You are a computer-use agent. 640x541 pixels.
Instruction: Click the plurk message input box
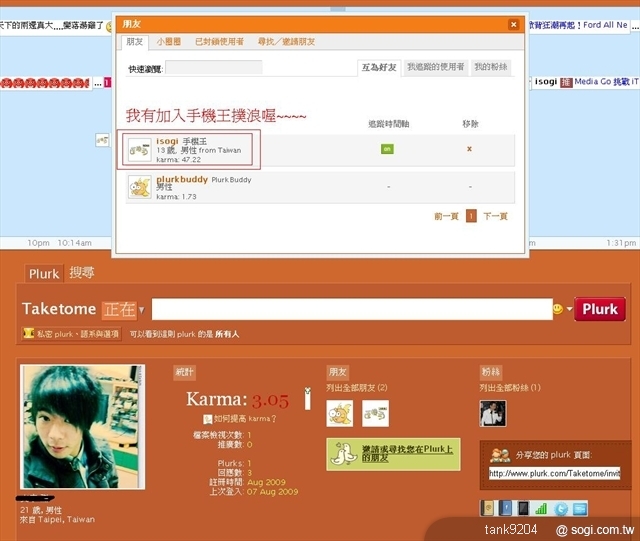click(x=352, y=309)
